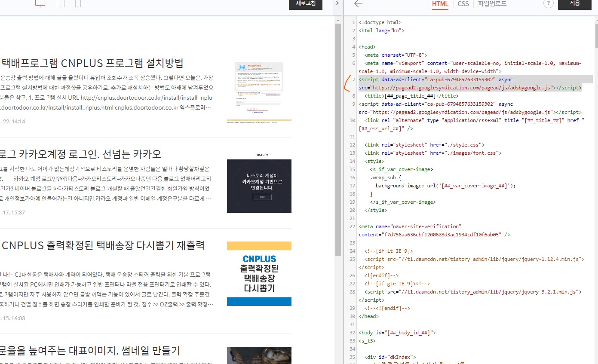The height and width of the screenshot is (364, 598).
Task: Open post '출력확정된 택배송장 다시뽑기 재출력'
Action: pyautogui.click(x=103, y=245)
